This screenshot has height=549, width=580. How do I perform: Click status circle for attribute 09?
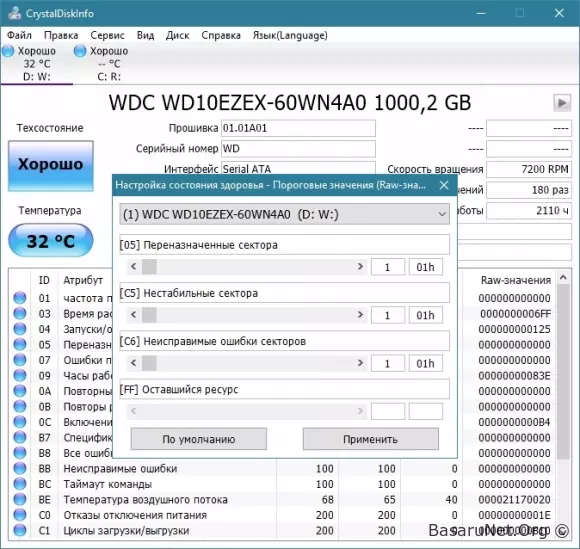[20, 375]
